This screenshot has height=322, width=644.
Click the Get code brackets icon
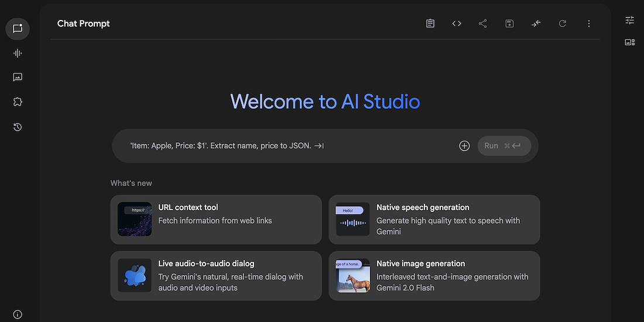457,23
